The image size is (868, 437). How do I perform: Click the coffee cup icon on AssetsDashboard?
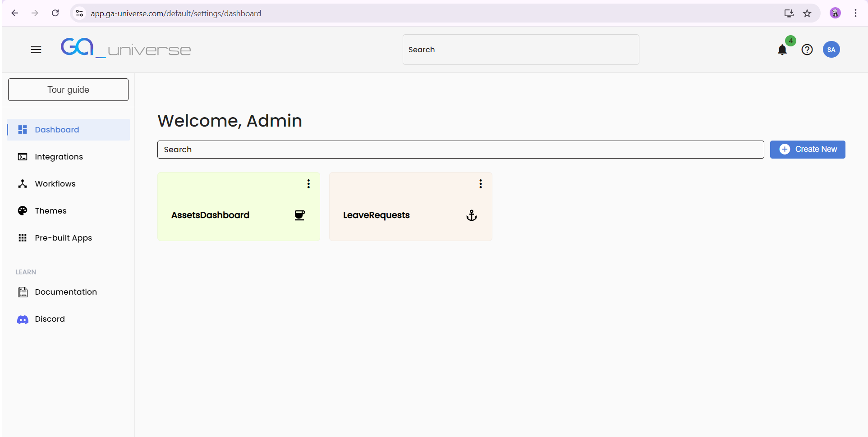(x=299, y=215)
